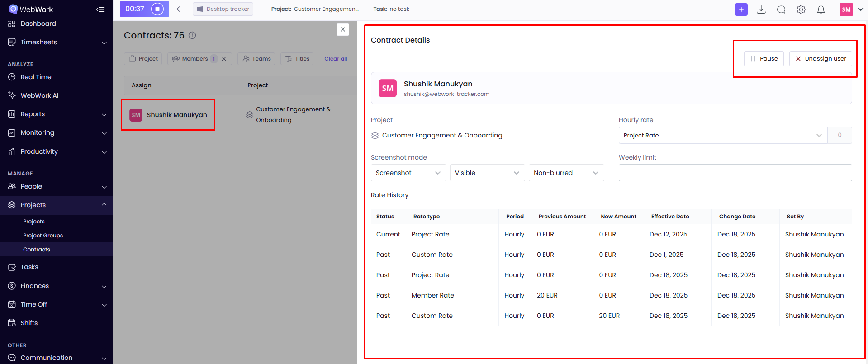868x364 pixels.
Task: Click the Unassign user button
Action: click(x=820, y=59)
